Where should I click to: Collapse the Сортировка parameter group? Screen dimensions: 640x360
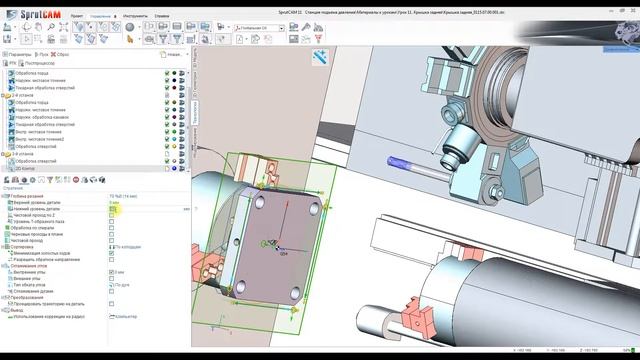point(3,247)
